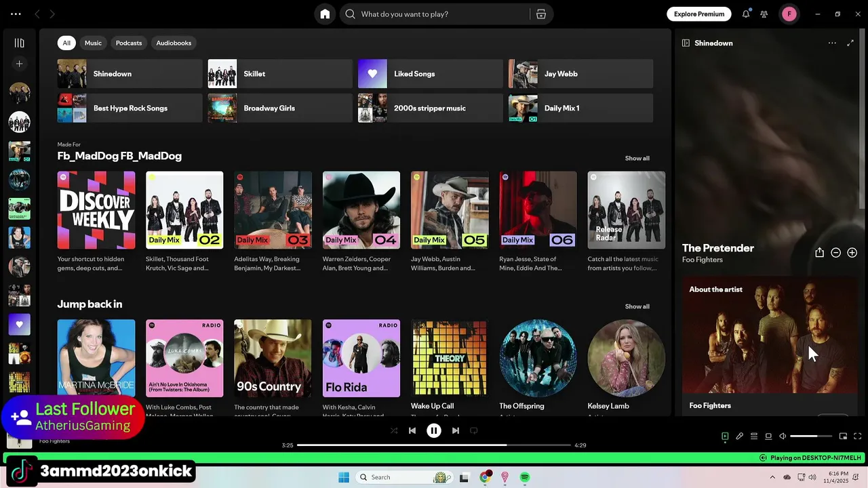868x488 pixels.
Task: Go forward with the right arrow
Action: [x=52, y=14]
